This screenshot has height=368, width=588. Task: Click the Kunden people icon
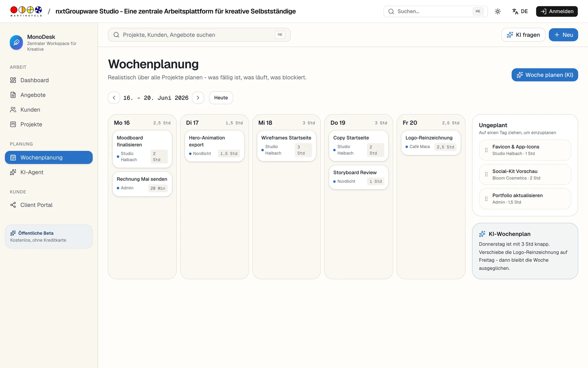click(13, 109)
